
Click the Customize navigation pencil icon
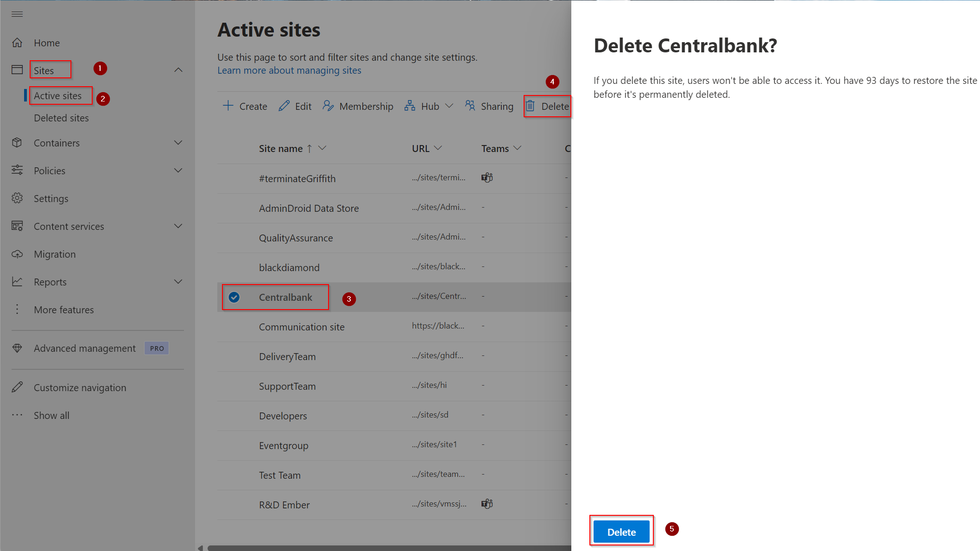[x=17, y=387]
